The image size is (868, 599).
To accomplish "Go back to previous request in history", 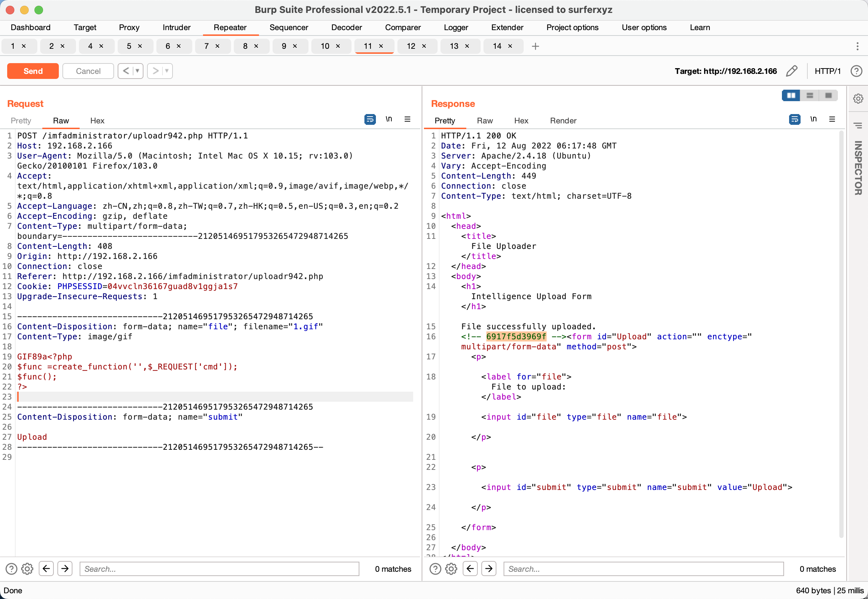I will (126, 71).
